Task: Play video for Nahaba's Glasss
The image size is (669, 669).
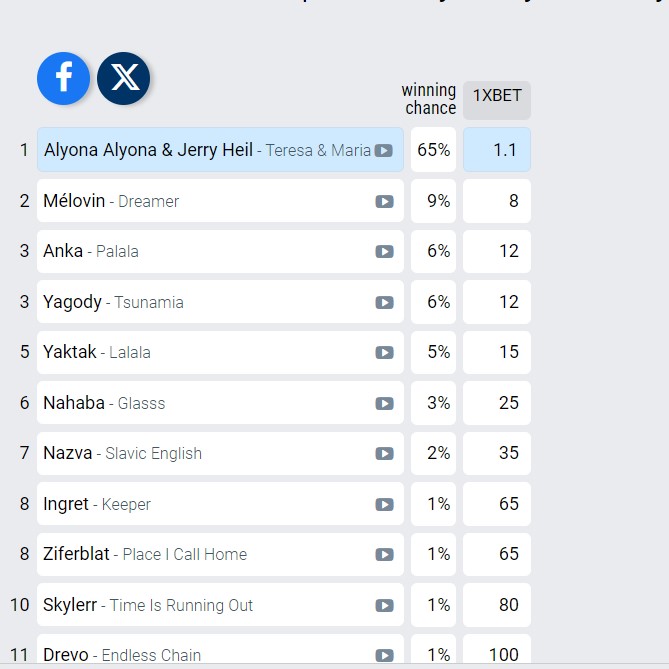Action: click(x=384, y=403)
